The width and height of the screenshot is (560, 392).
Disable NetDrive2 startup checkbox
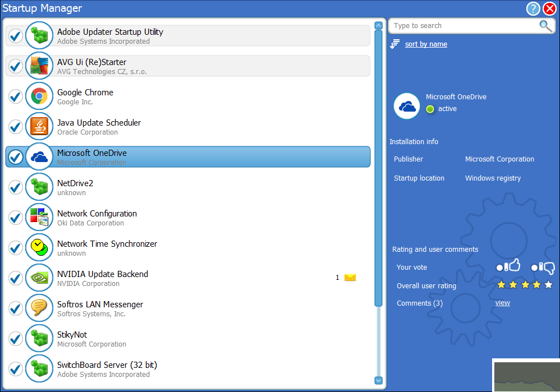coord(15,188)
